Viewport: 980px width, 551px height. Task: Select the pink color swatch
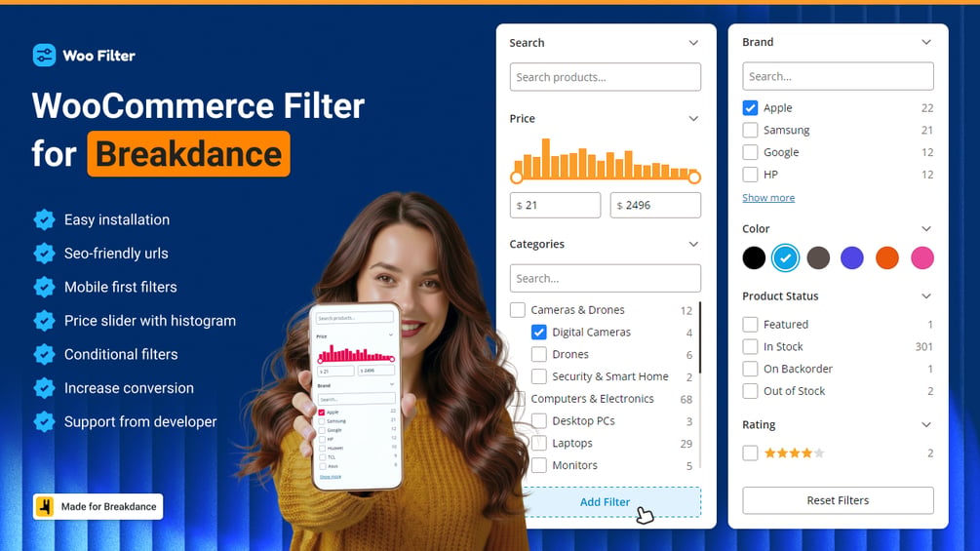[921, 258]
